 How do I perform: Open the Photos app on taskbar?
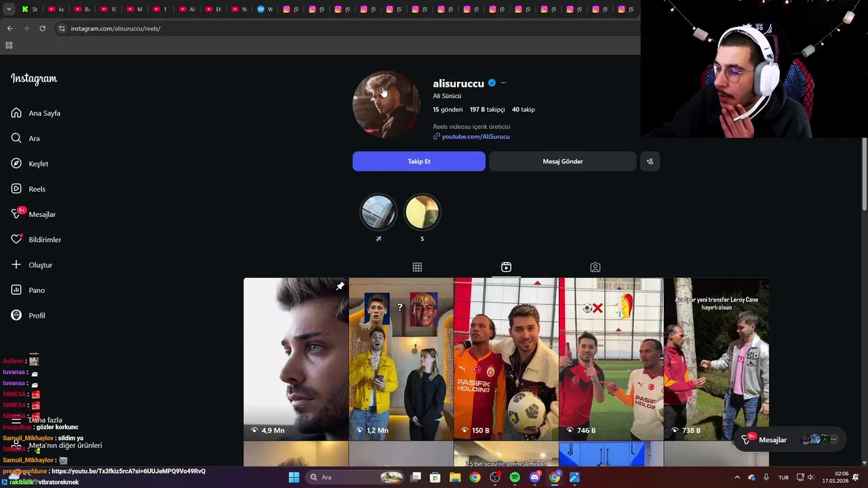click(574, 477)
